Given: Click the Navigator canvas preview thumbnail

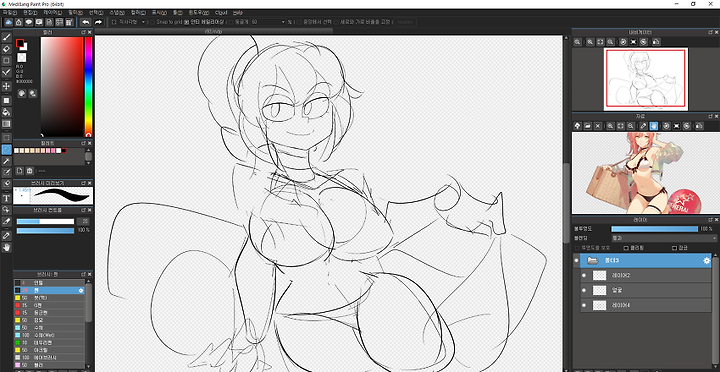Looking at the screenshot, I should click(646, 79).
